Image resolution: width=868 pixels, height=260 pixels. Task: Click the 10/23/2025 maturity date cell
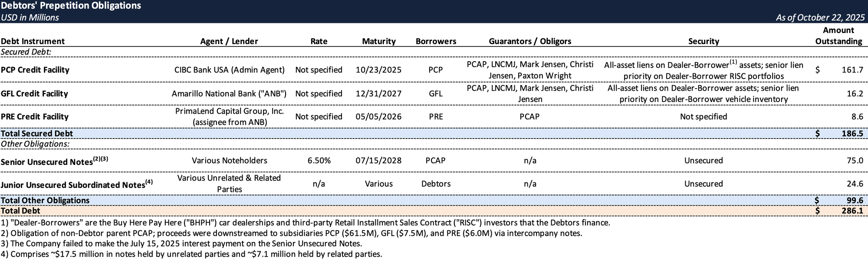coord(378,70)
